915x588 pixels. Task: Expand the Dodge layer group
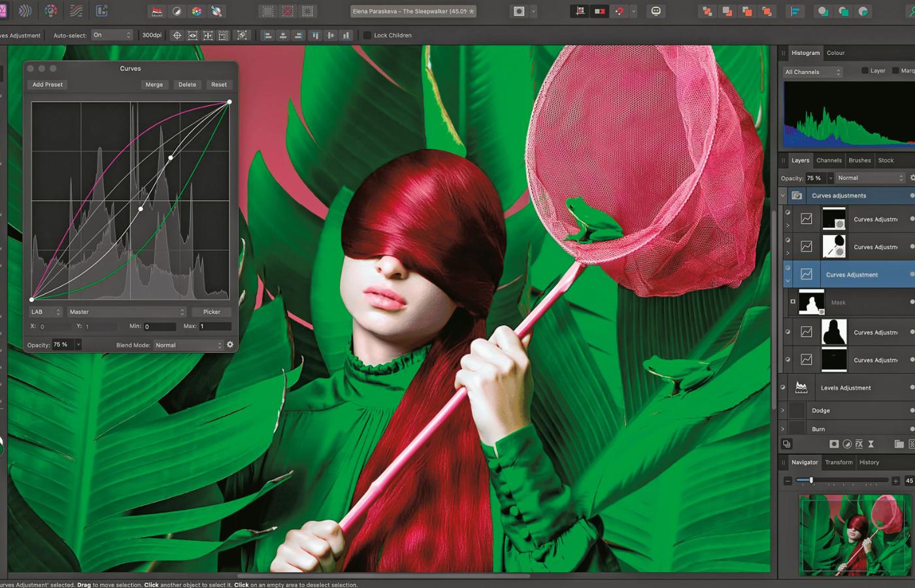(783, 410)
